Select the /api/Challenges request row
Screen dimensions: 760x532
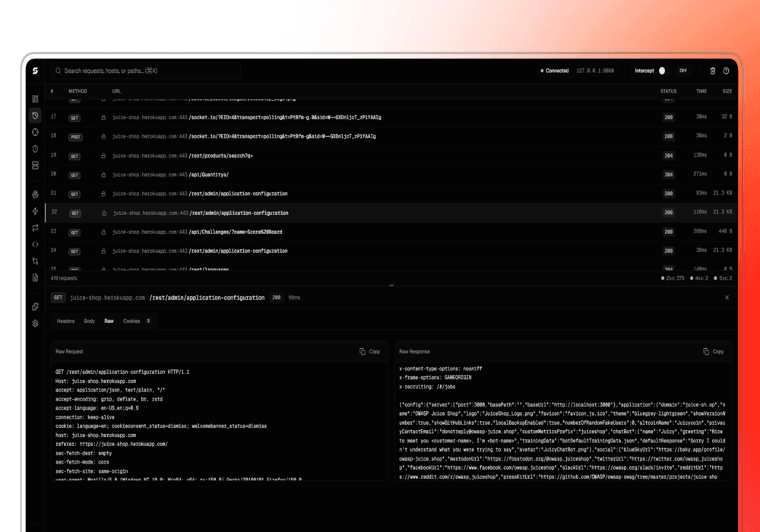coord(391,232)
